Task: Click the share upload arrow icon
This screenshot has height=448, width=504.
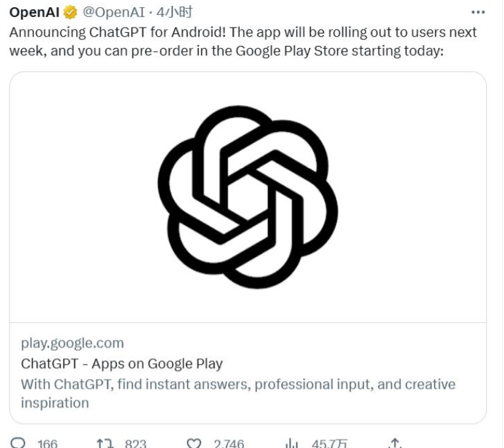Action: click(x=395, y=443)
